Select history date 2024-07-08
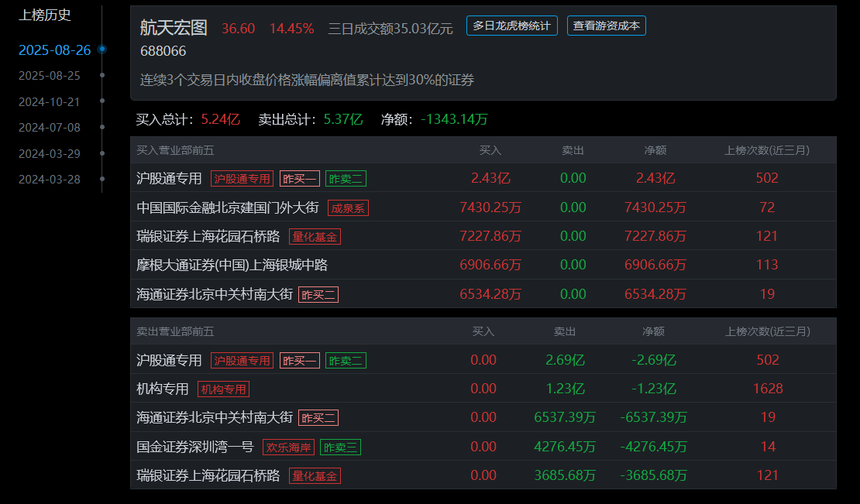860x504 pixels. pos(50,128)
